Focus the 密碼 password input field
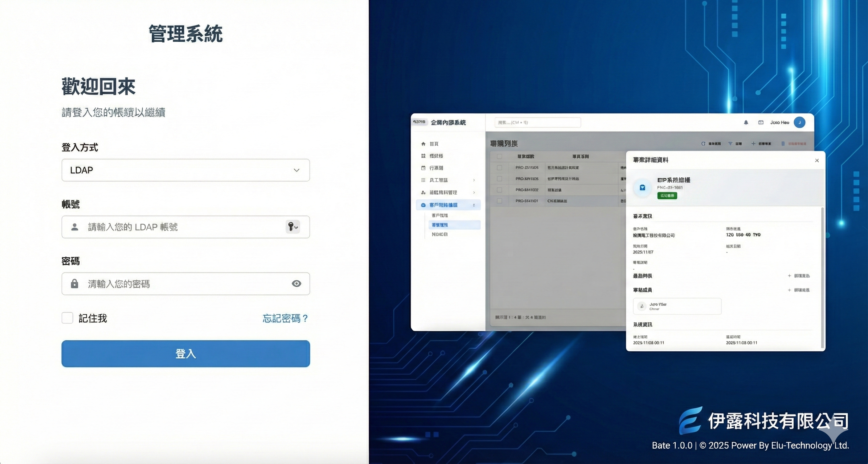The width and height of the screenshot is (868, 464). (186, 284)
